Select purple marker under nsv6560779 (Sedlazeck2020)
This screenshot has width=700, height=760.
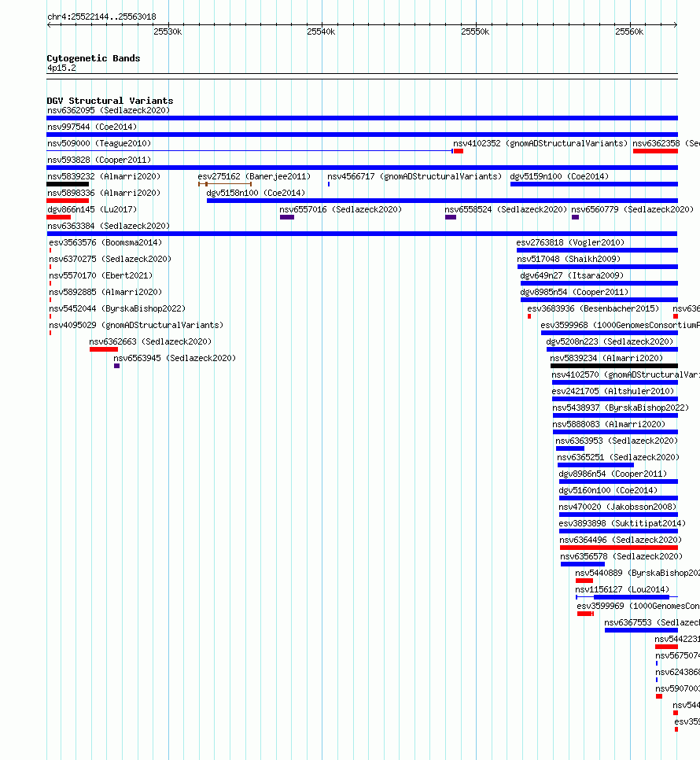[x=576, y=217]
